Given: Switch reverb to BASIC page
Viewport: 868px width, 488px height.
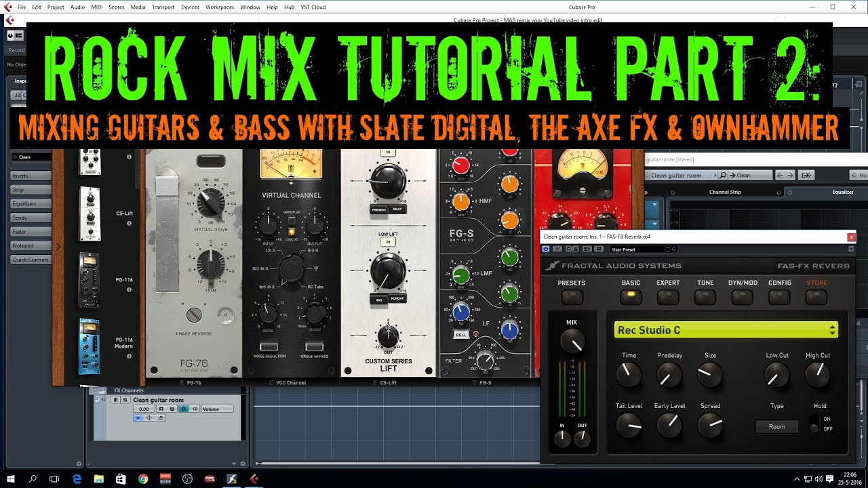Looking at the screenshot, I should click(631, 296).
